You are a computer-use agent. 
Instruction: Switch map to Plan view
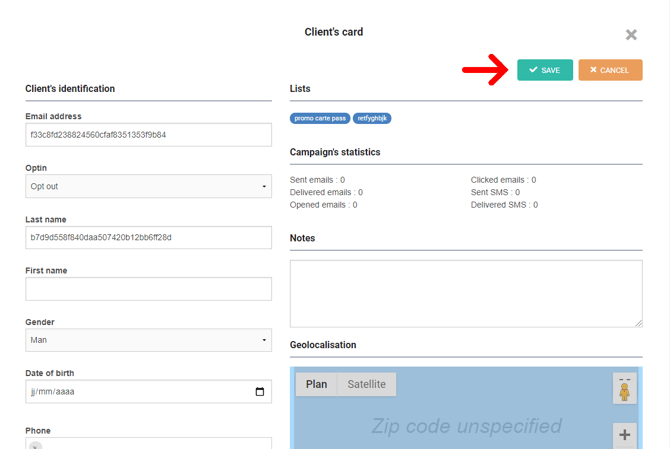pyautogui.click(x=316, y=384)
